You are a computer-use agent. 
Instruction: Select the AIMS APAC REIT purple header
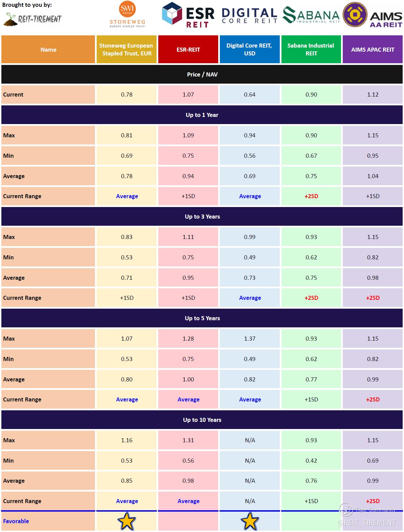(x=373, y=49)
